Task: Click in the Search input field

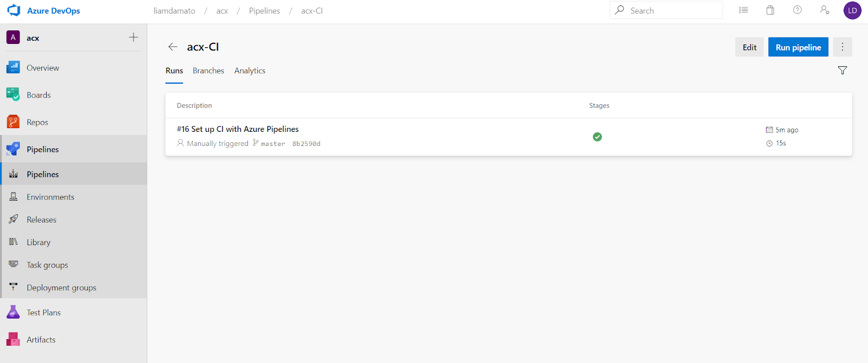Action: coord(666,10)
